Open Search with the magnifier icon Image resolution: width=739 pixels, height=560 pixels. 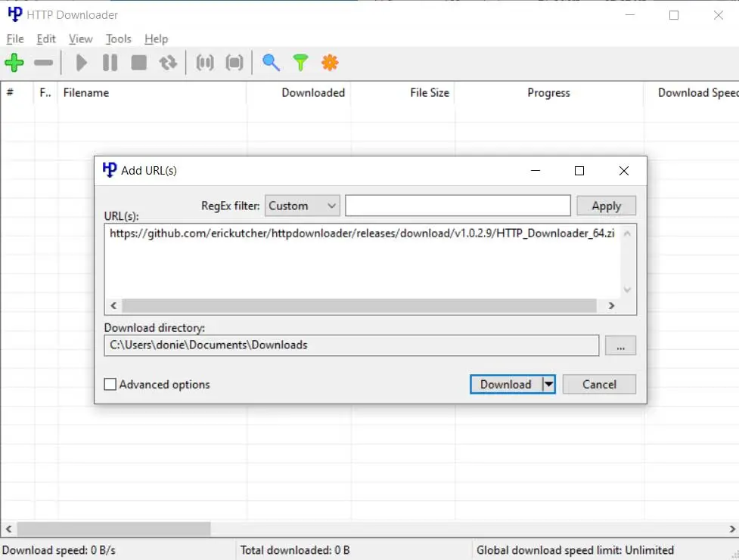[271, 63]
